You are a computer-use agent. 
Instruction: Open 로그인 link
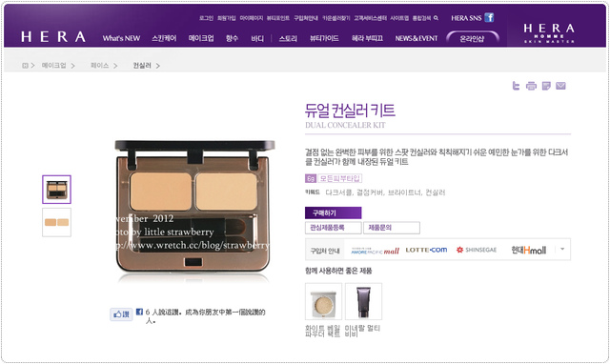coord(206,18)
